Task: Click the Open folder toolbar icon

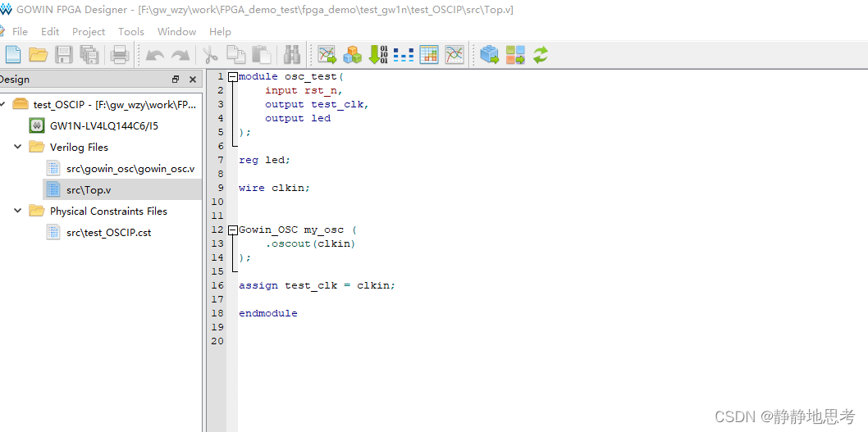Action: tap(39, 54)
